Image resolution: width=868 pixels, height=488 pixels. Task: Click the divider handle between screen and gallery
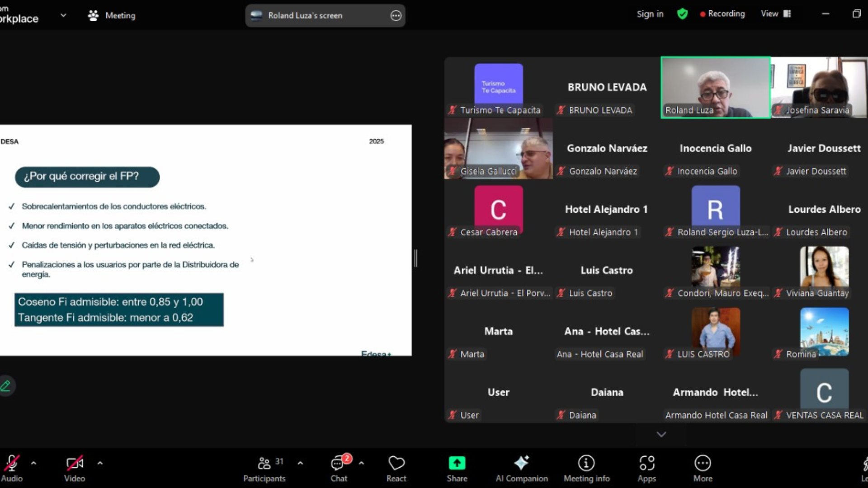tap(415, 258)
